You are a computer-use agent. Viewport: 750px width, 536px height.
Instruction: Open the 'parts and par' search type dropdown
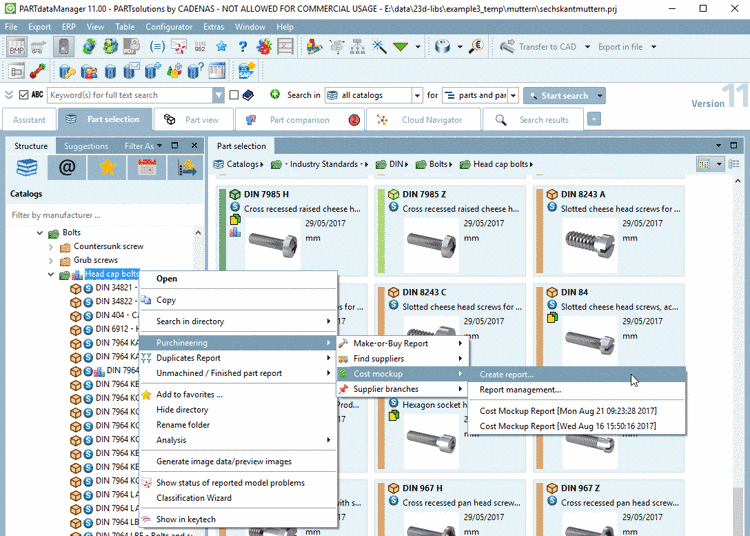(x=513, y=95)
